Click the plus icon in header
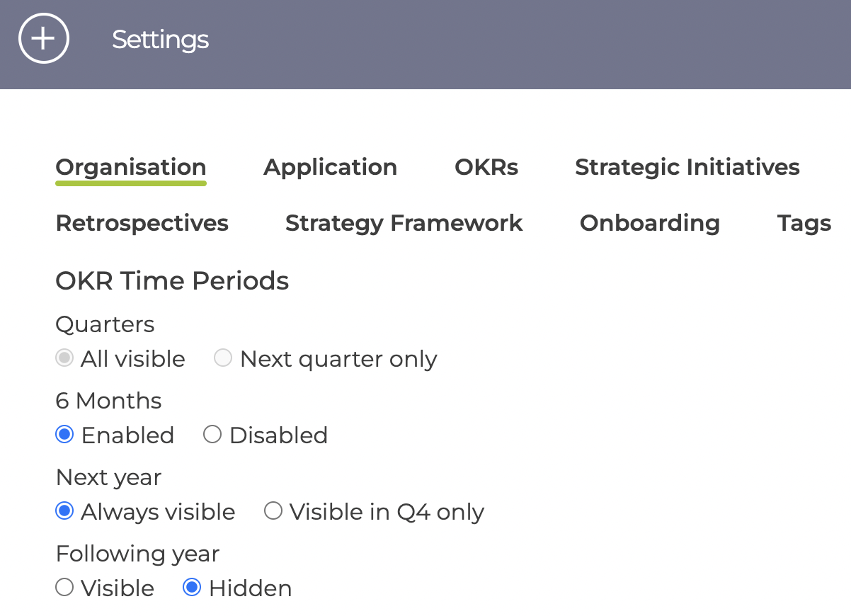Screen dimensions: 851x616 tap(44, 38)
